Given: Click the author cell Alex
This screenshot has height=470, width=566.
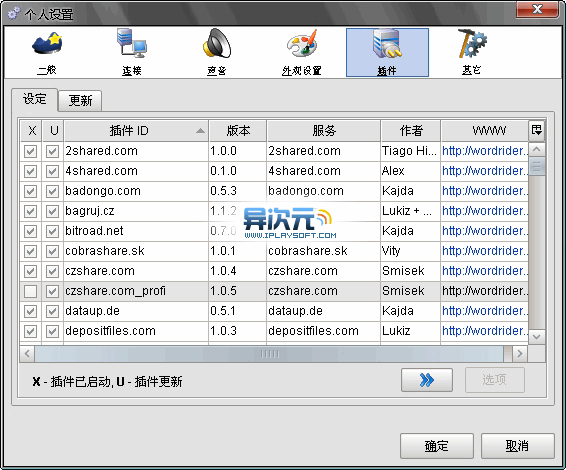Looking at the screenshot, I should point(410,171).
